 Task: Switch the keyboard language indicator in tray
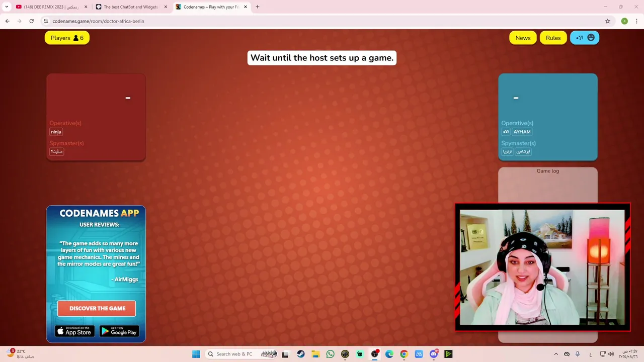tap(590, 354)
